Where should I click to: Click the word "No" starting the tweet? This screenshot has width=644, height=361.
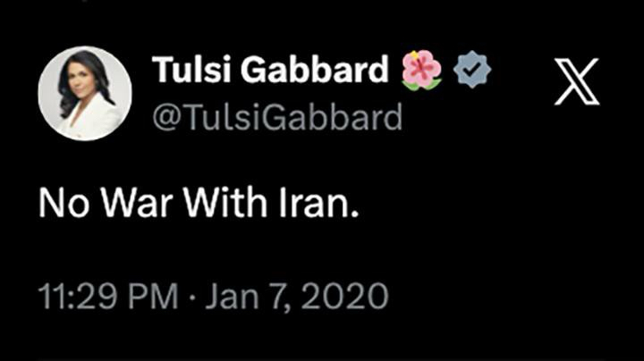61,204
